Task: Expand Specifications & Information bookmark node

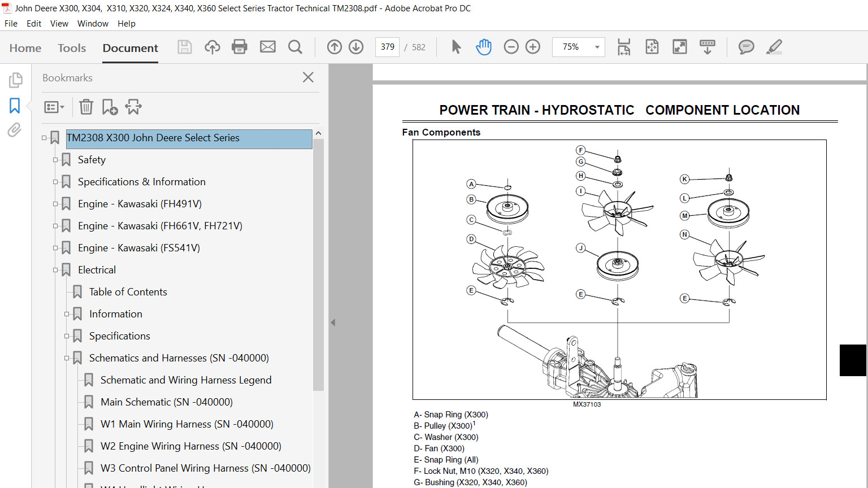Action: coord(55,182)
